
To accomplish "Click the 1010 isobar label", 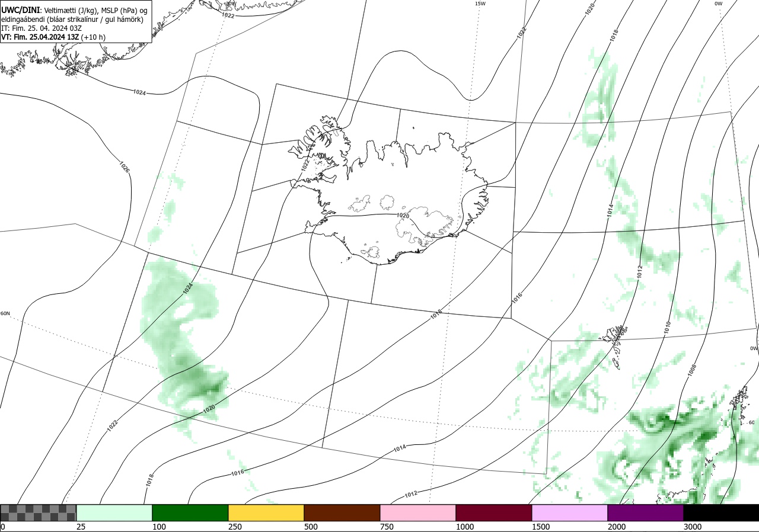I will tap(667, 327).
